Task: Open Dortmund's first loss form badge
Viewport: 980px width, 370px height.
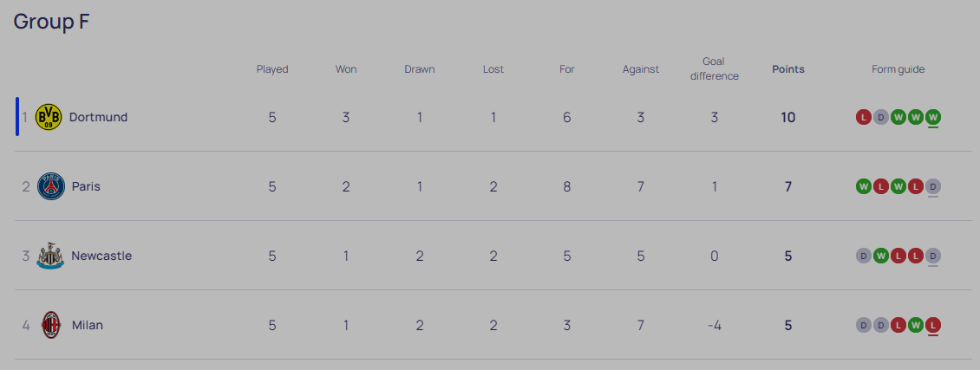Action: tap(863, 117)
